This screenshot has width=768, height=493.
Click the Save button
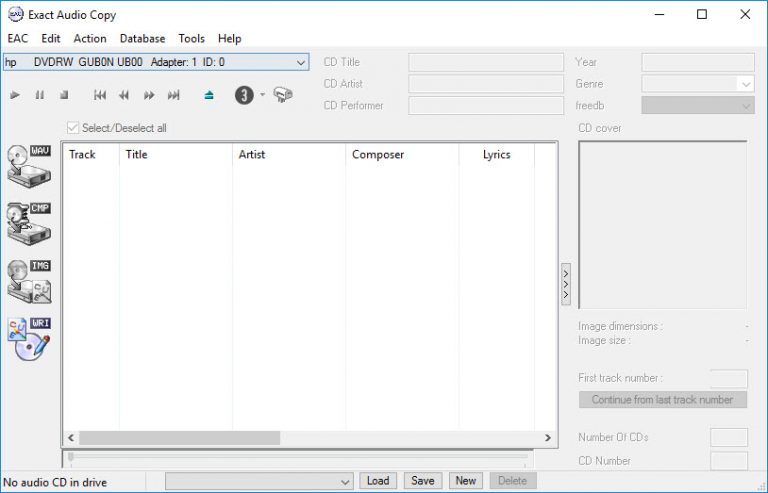pyautogui.click(x=423, y=481)
